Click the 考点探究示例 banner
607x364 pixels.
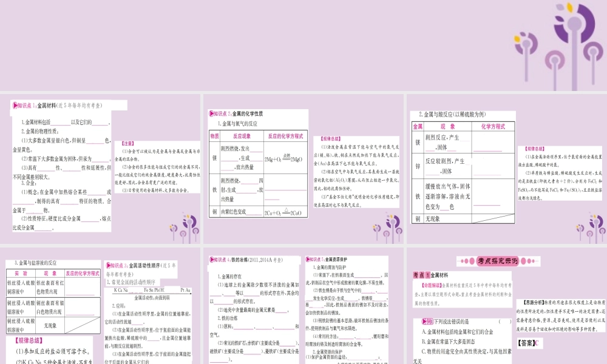[x=497, y=260]
